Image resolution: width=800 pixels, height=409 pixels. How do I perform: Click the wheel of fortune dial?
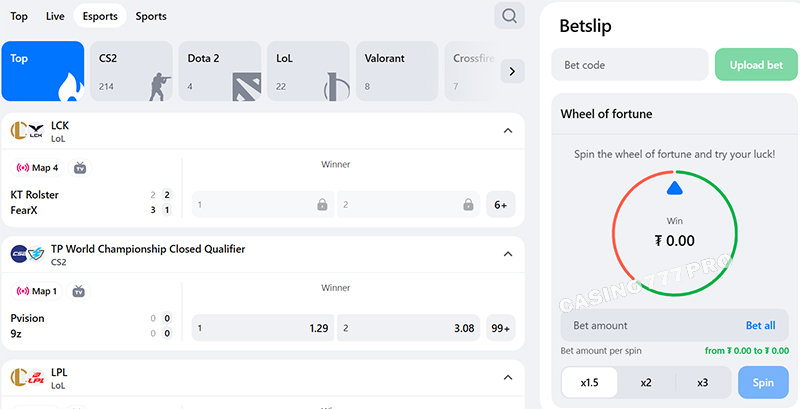point(674,234)
